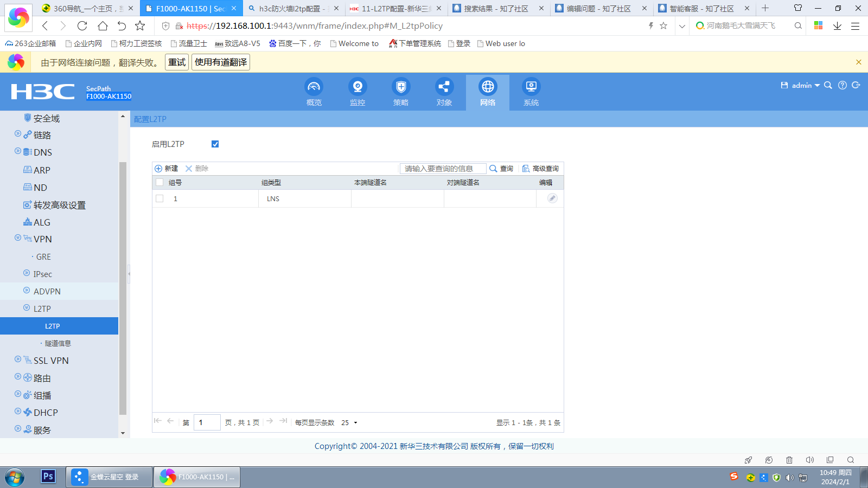Open the 概览 overview section icon
This screenshot has height=488, width=868.
point(314,87)
